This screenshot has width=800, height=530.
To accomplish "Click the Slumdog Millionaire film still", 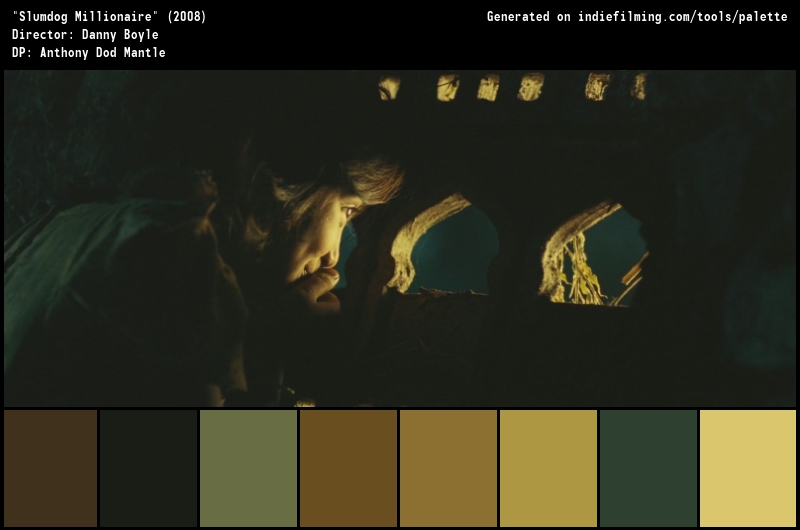I will pos(400,238).
